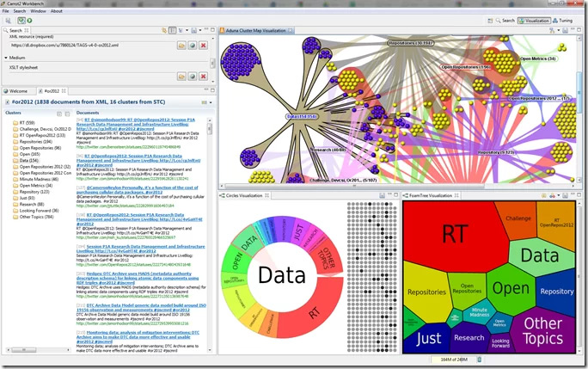The image size is (588, 369).
Task: Open DTC Archive Data Model document link
Action: 141,308
